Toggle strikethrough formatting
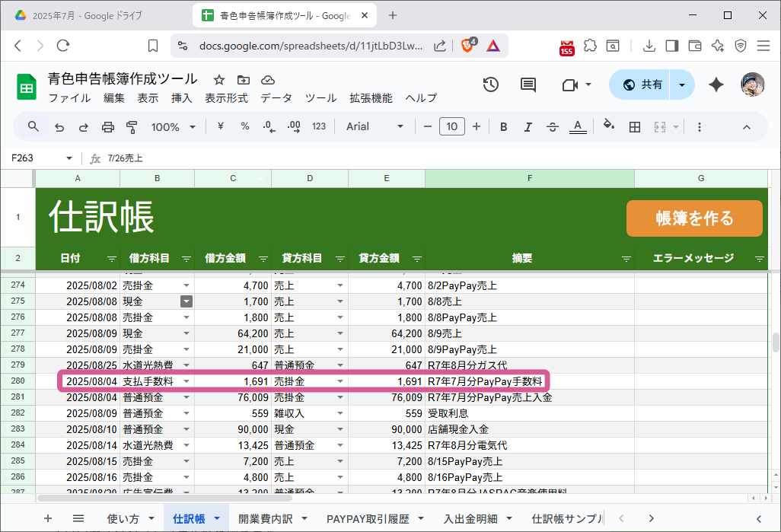781x532 pixels. [553, 126]
